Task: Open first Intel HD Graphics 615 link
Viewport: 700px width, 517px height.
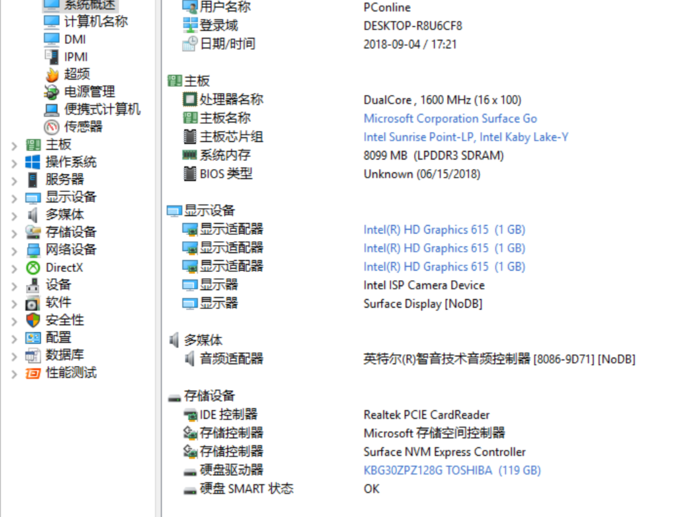Action: 444,229
